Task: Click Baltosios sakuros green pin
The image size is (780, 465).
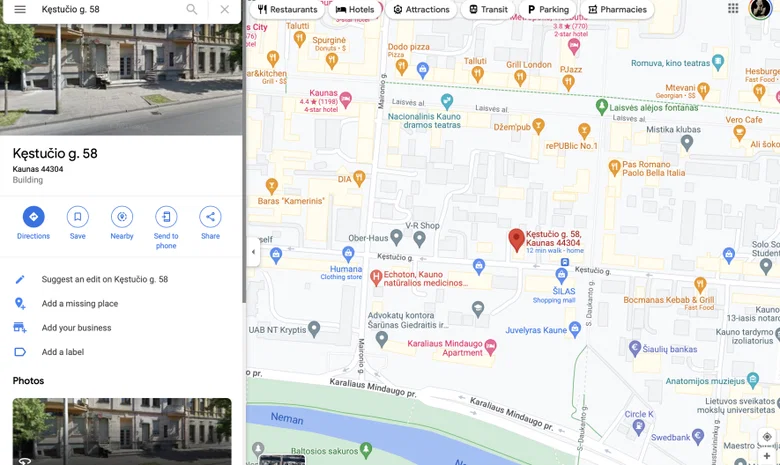Action: (x=366, y=450)
